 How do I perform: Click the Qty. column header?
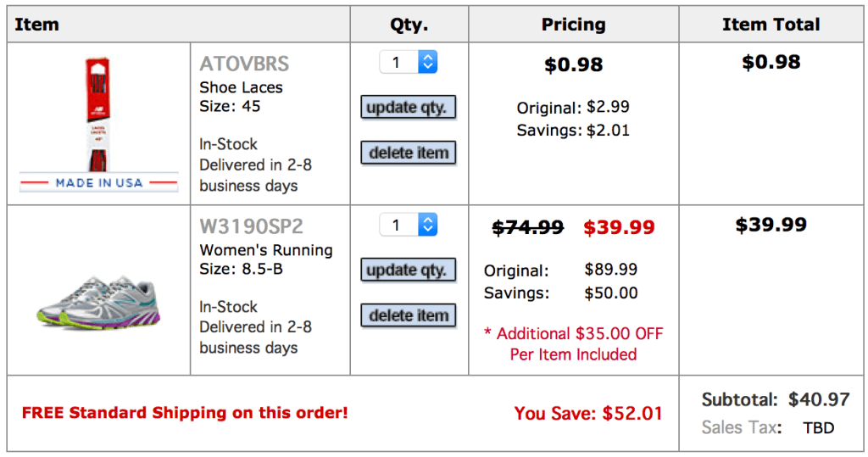click(x=409, y=25)
